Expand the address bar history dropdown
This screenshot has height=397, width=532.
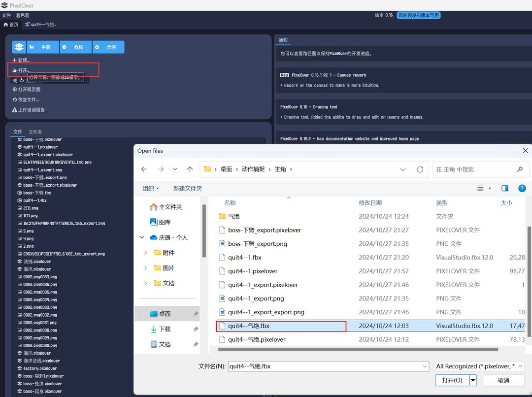(403, 169)
